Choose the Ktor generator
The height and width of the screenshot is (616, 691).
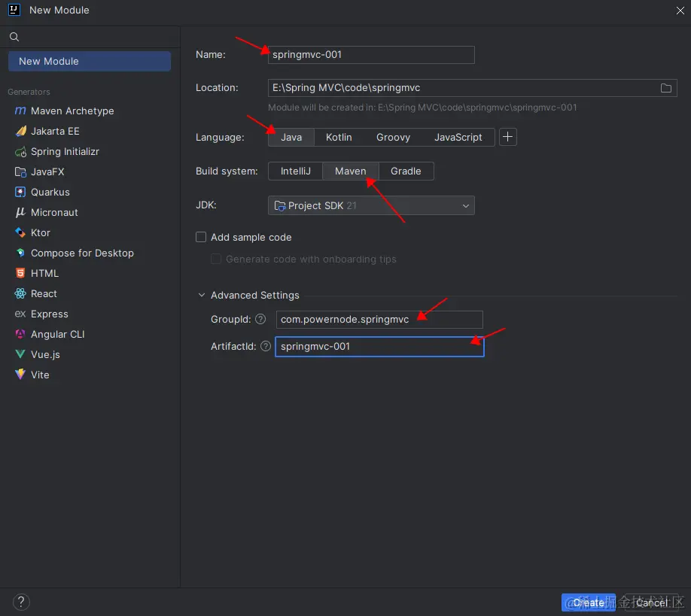click(x=32, y=232)
